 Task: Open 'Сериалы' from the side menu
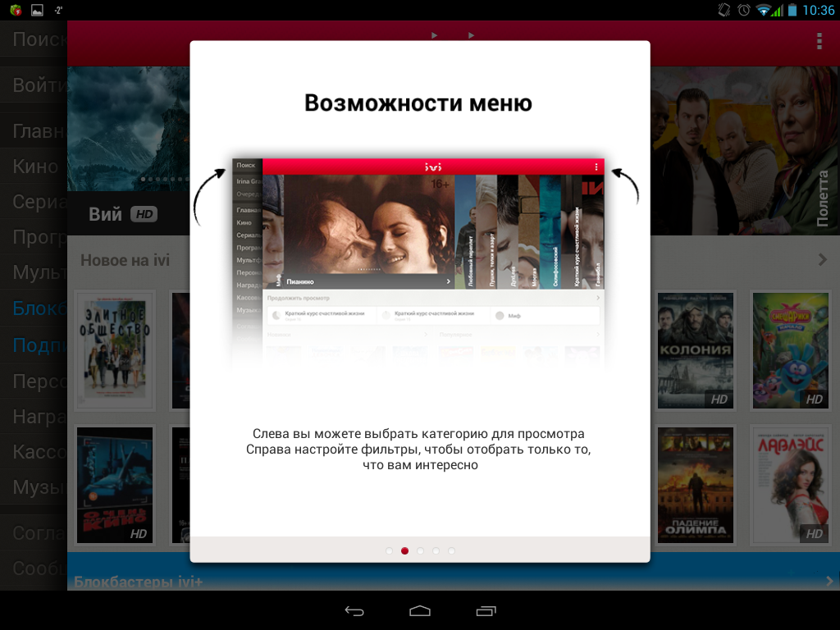click(34, 202)
